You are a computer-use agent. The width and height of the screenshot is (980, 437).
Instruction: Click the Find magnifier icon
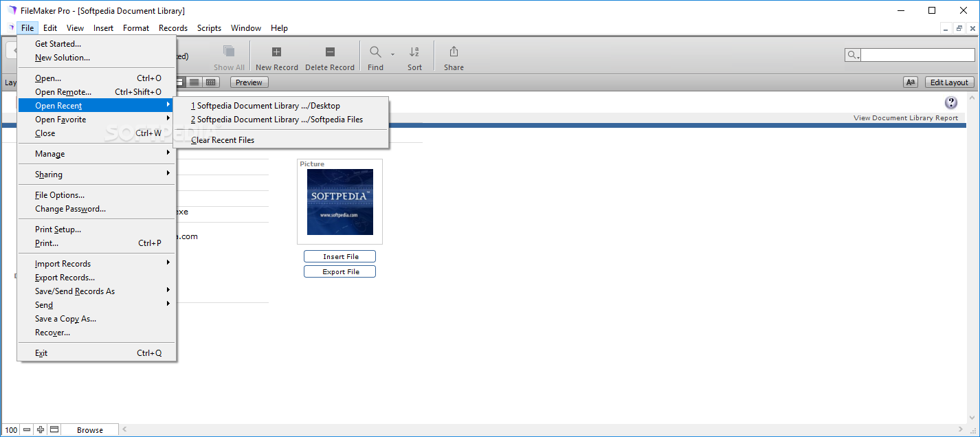pyautogui.click(x=375, y=52)
